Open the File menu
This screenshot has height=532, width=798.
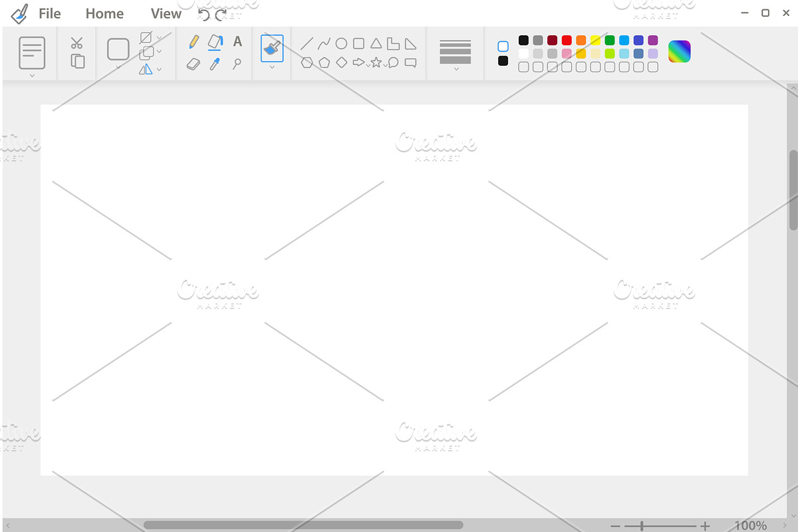pyautogui.click(x=50, y=13)
